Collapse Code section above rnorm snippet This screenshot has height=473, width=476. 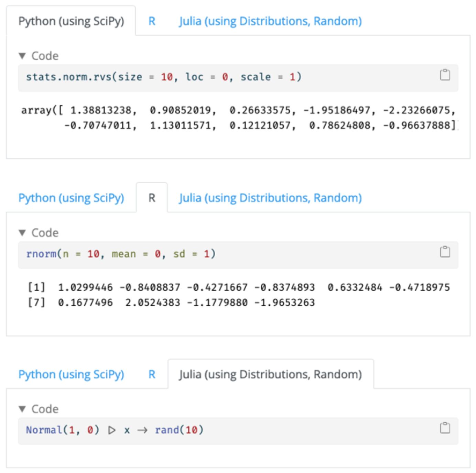coord(39,233)
